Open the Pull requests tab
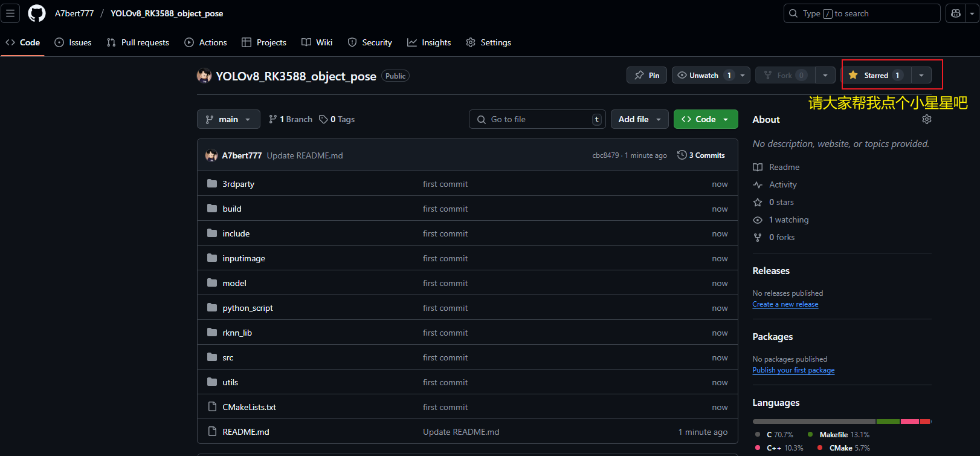The image size is (980, 456). point(138,42)
